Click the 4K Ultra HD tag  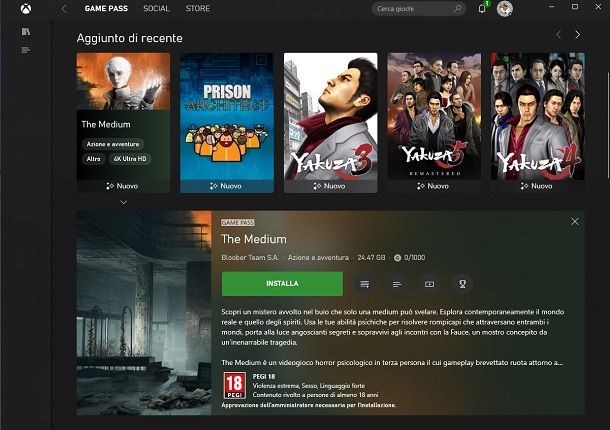click(x=130, y=159)
